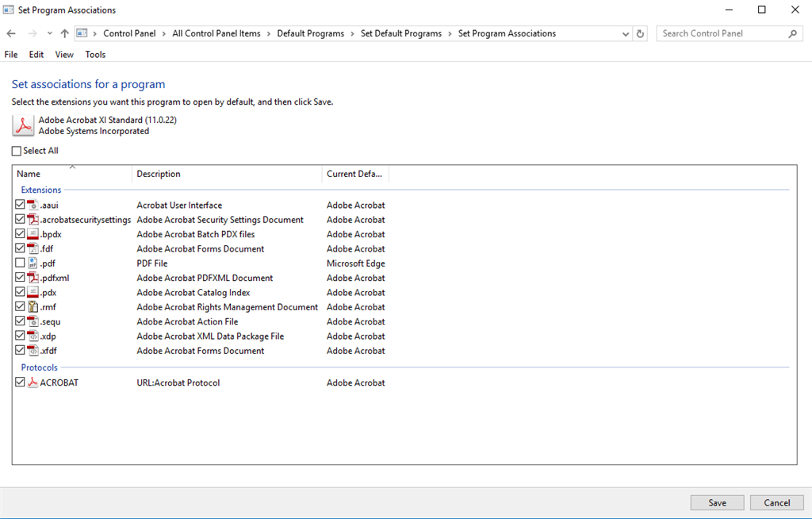Screen dimensions: 812x519
Task: Click the .xfdf file type icon
Action: tap(33, 350)
